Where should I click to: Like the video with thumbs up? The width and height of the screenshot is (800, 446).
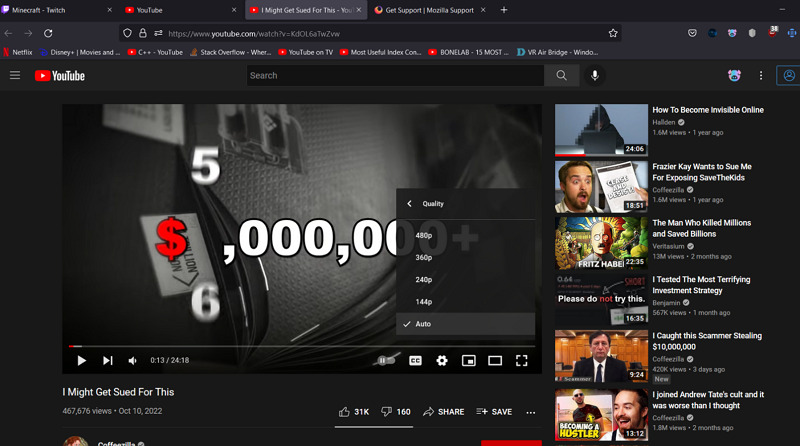pyautogui.click(x=353, y=411)
